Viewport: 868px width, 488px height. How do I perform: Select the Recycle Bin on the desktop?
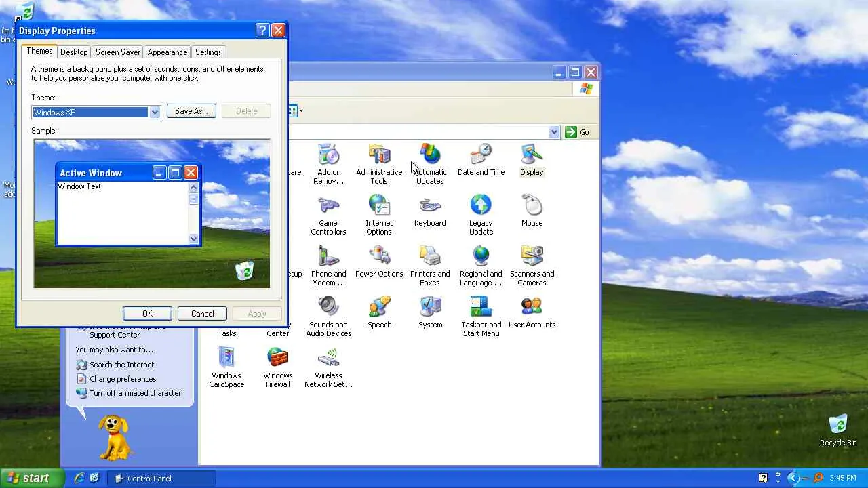(x=838, y=430)
